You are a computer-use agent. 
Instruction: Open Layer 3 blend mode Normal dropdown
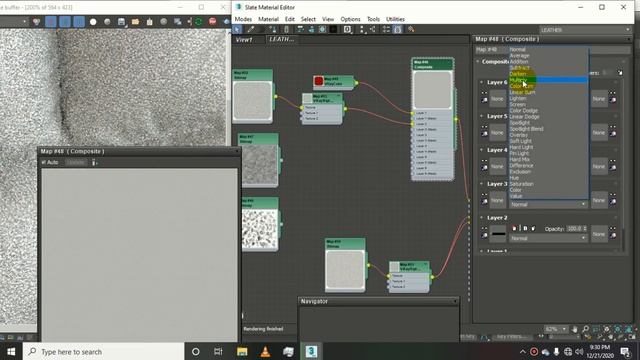(548, 204)
